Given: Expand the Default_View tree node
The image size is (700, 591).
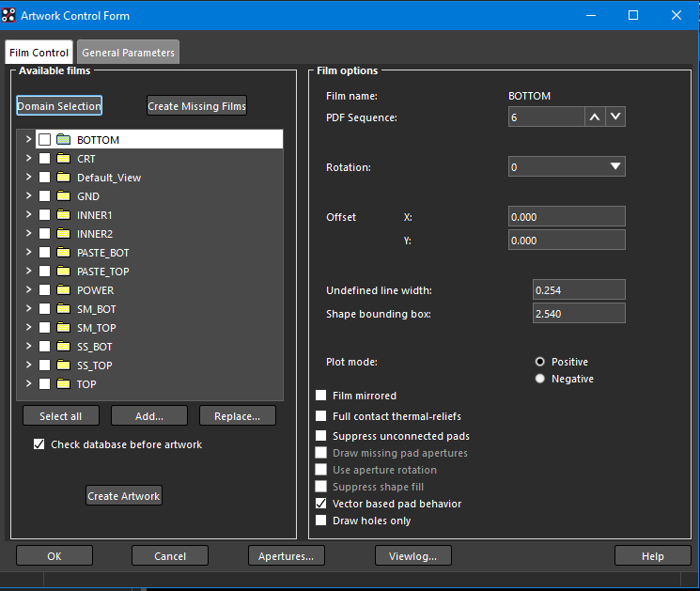Looking at the screenshot, I should [x=28, y=177].
